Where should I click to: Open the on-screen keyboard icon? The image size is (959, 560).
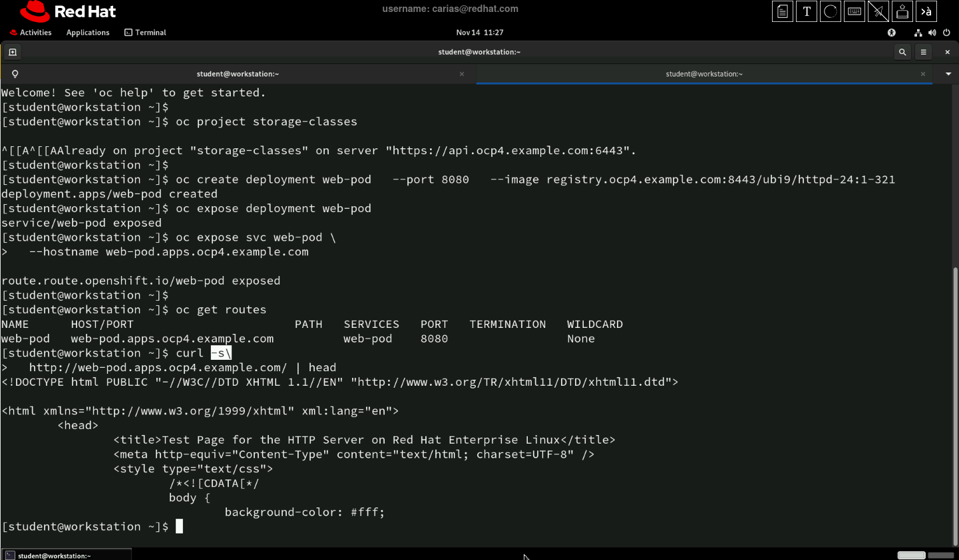855,11
